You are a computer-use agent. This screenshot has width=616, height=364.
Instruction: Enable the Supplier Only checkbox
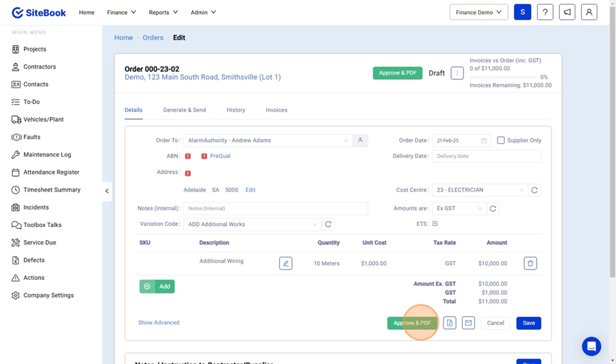pos(501,140)
